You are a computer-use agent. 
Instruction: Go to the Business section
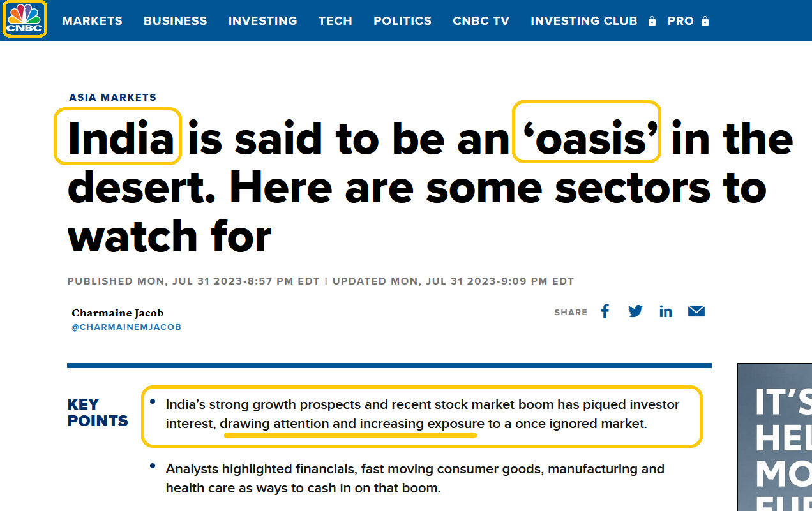coord(175,21)
